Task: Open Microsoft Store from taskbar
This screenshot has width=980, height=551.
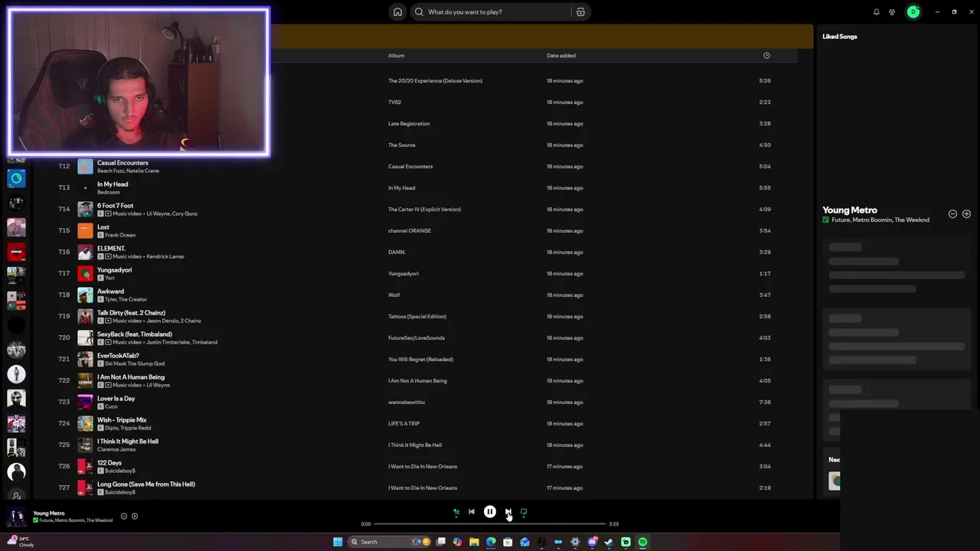Action: [x=508, y=542]
